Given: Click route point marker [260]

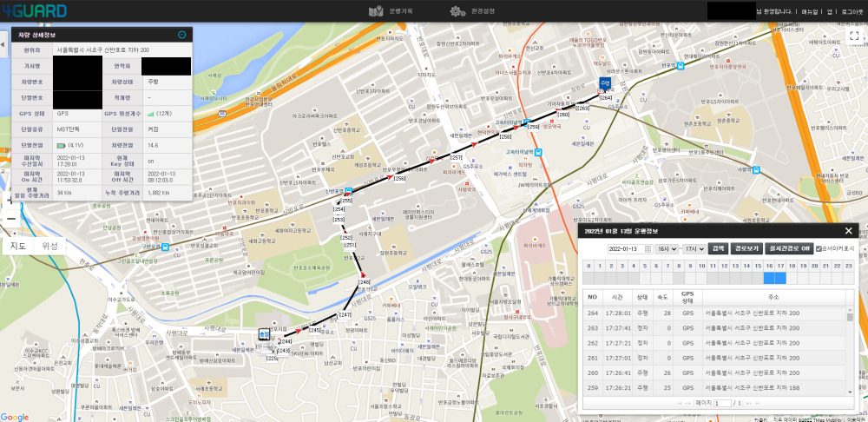Looking at the screenshot, I should [x=563, y=115].
